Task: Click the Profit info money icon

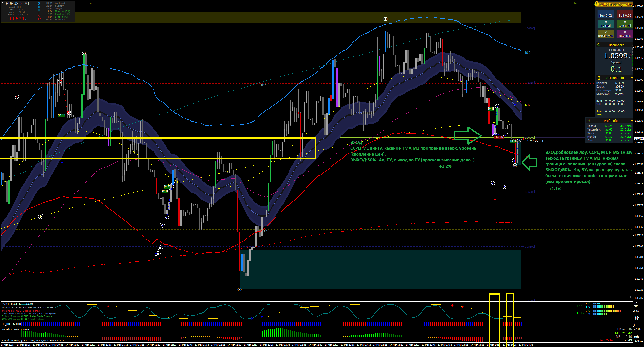Action: [589, 121]
